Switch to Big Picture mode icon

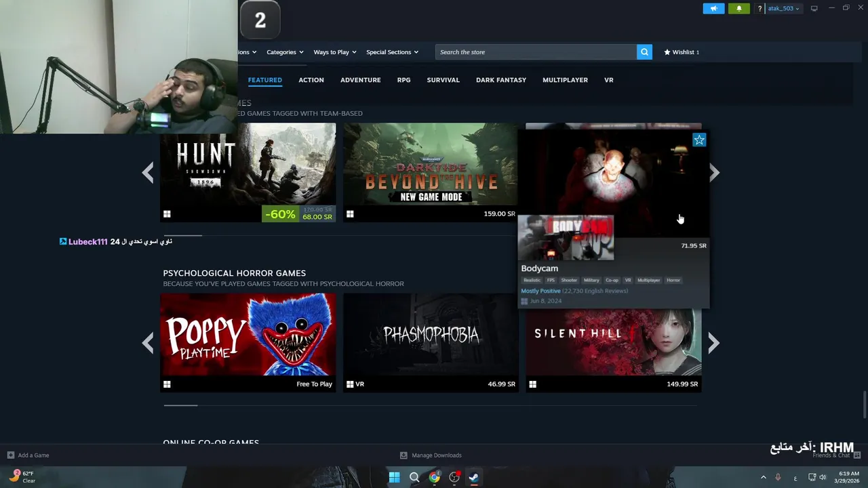(x=814, y=8)
